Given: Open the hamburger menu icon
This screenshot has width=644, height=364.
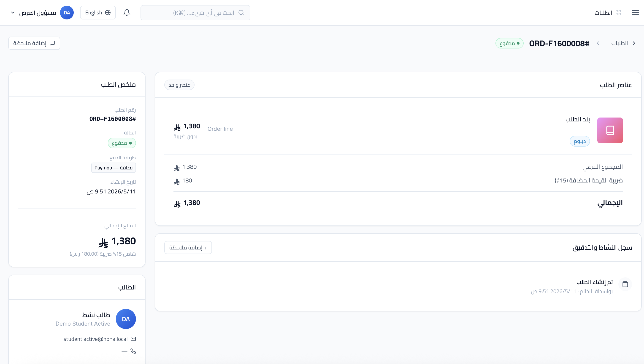Looking at the screenshot, I should [x=635, y=13].
